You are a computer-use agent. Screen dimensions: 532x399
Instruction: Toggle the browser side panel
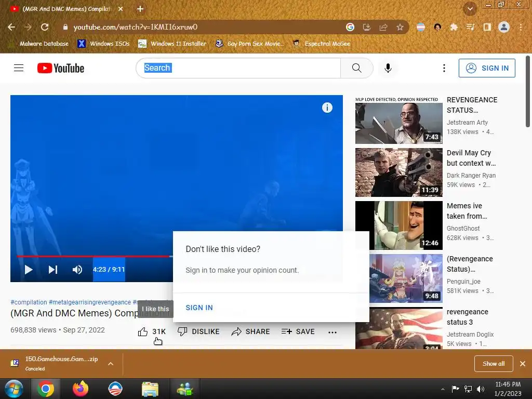click(x=487, y=27)
